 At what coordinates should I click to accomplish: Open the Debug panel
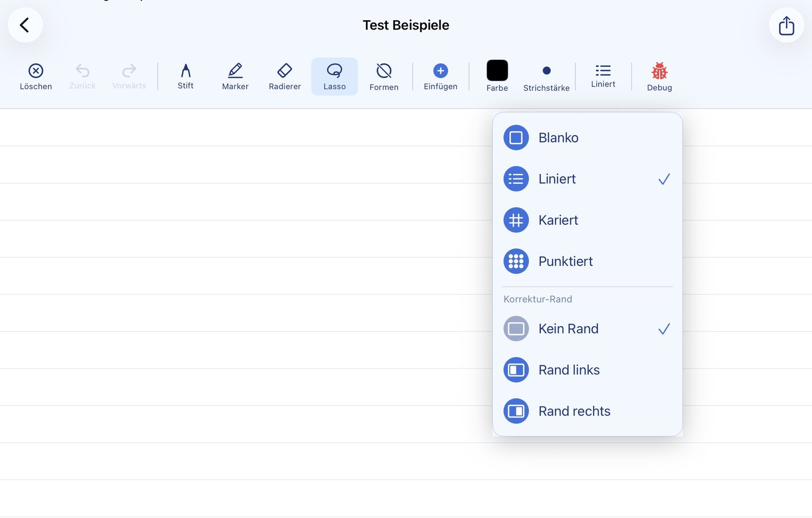coord(659,76)
